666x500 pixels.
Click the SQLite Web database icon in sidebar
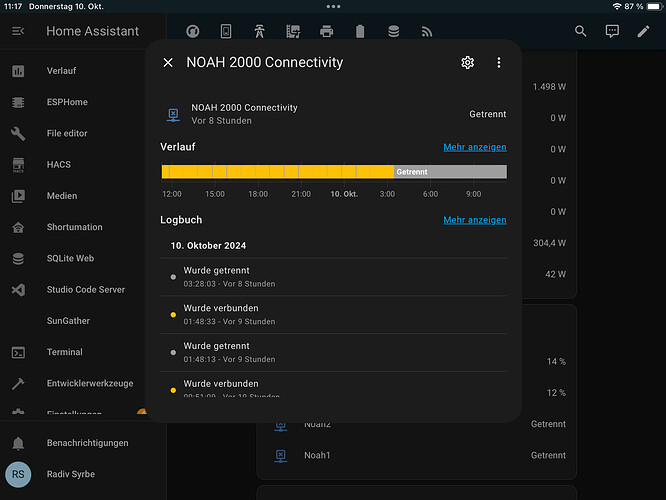coord(18,258)
